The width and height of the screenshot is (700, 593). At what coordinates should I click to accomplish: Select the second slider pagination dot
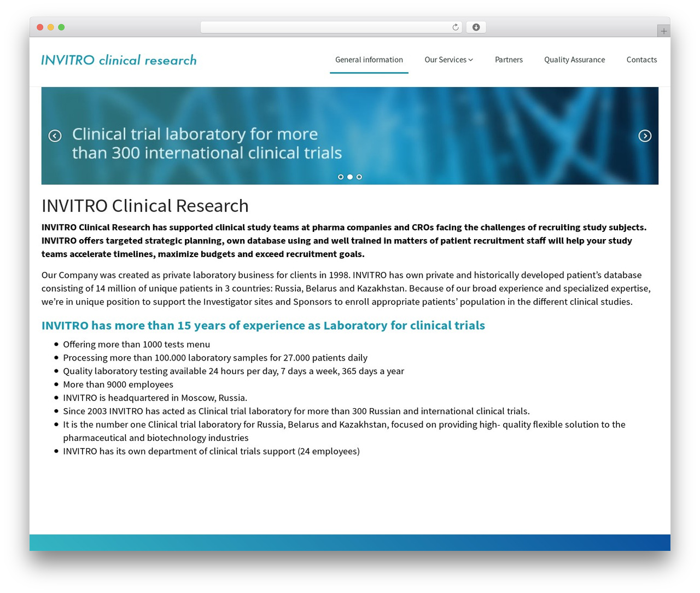coord(350,177)
